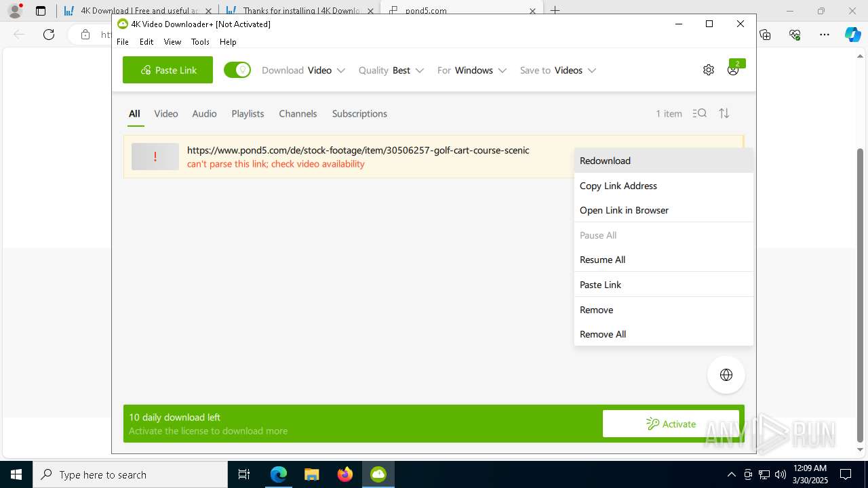Click the Edge browser refresh button

[x=49, y=35]
